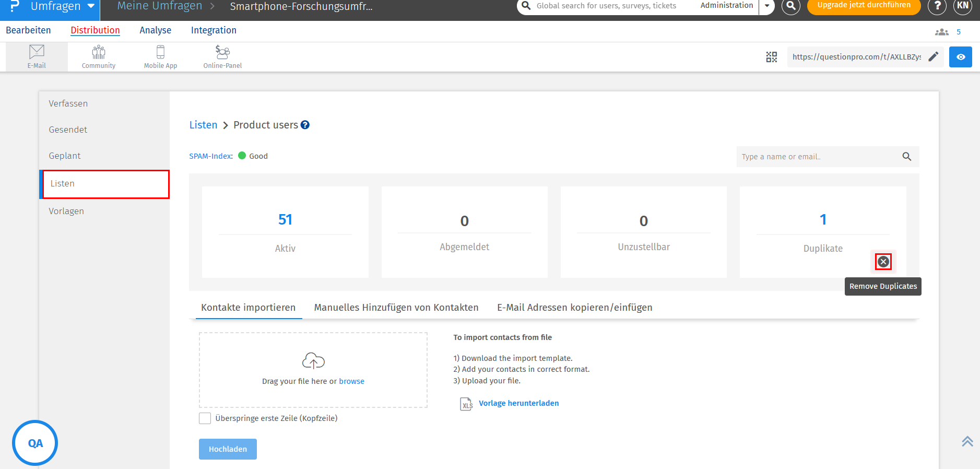This screenshot has height=469, width=980.
Task: Click the round search icon in header
Action: [x=791, y=6]
